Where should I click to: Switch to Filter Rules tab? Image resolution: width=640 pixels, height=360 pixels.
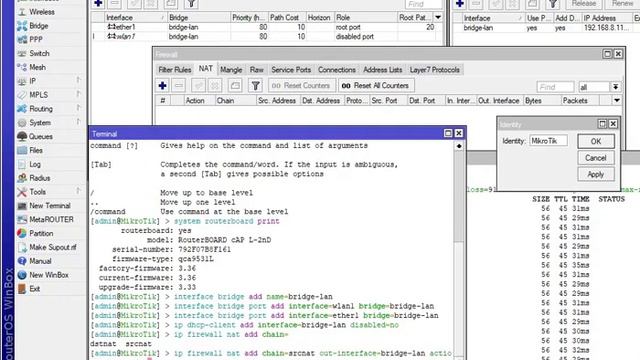(175, 70)
